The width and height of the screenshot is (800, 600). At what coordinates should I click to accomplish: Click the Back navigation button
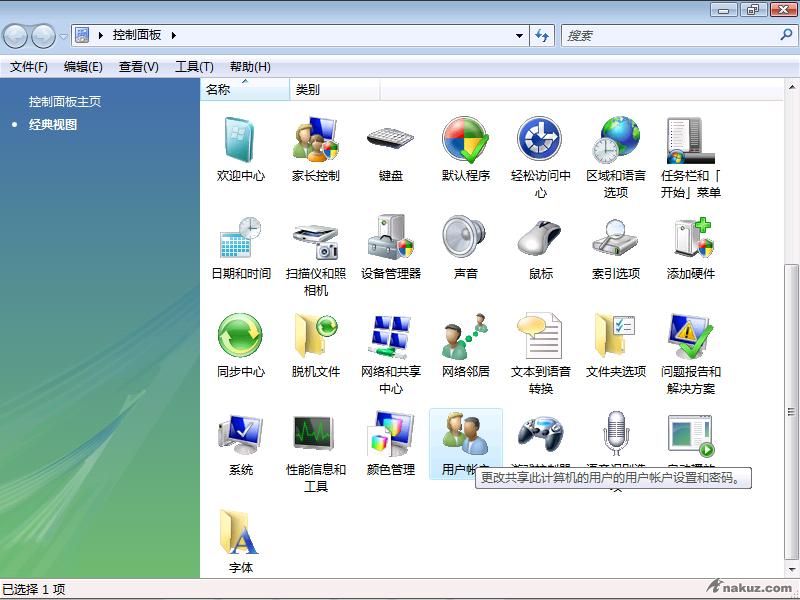point(15,36)
